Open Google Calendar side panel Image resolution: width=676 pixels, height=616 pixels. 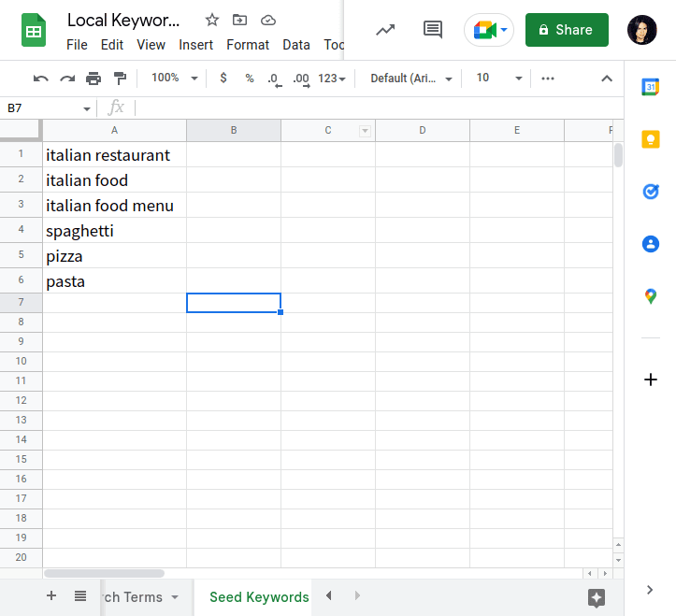[650, 87]
